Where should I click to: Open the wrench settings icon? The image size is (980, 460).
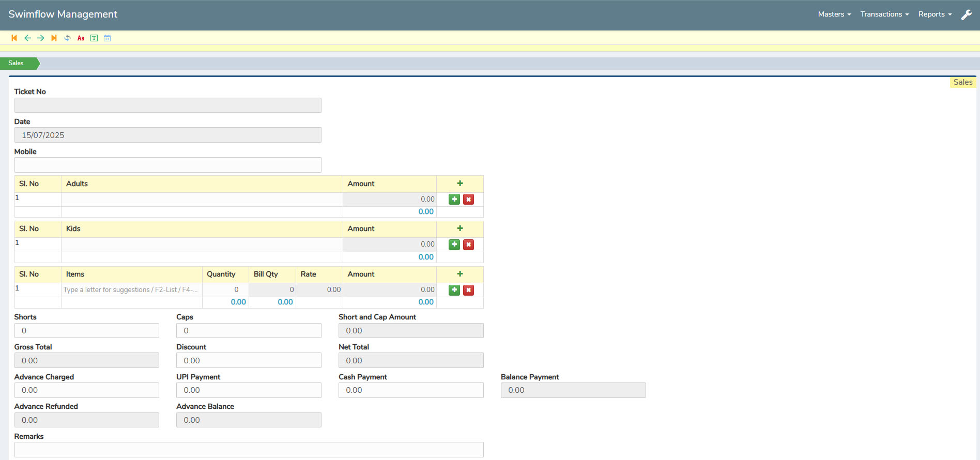(x=966, y=15)
